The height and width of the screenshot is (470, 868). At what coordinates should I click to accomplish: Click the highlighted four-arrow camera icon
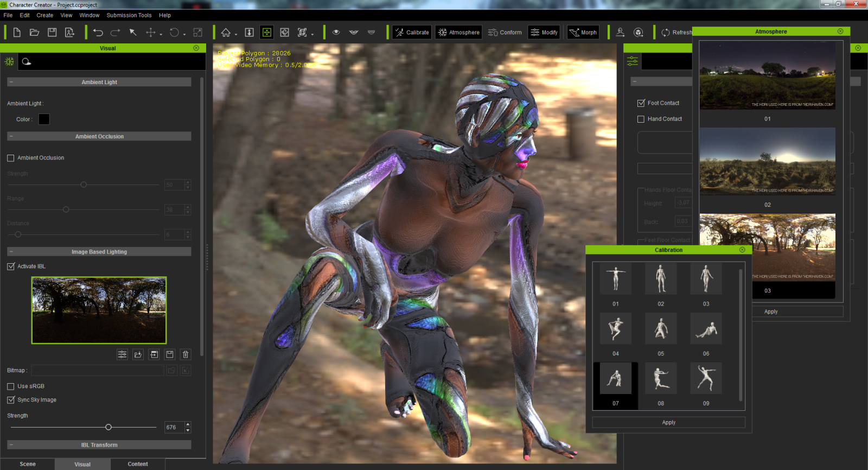(267, 33)
